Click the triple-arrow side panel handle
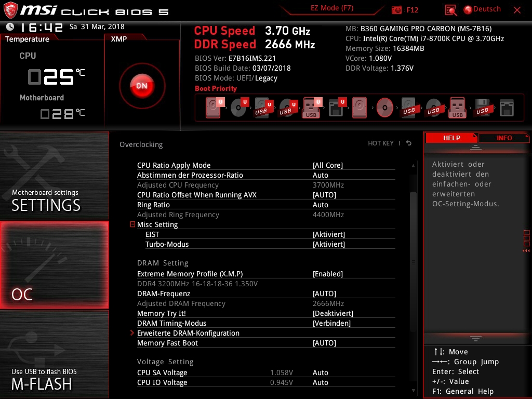The width and height of the screenshot is (532, 399). [526, 251]
